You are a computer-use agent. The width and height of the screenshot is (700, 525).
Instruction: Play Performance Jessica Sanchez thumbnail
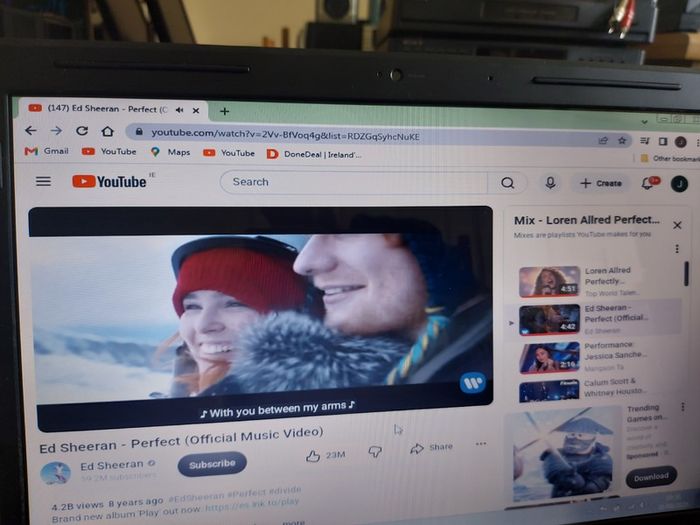550,357
